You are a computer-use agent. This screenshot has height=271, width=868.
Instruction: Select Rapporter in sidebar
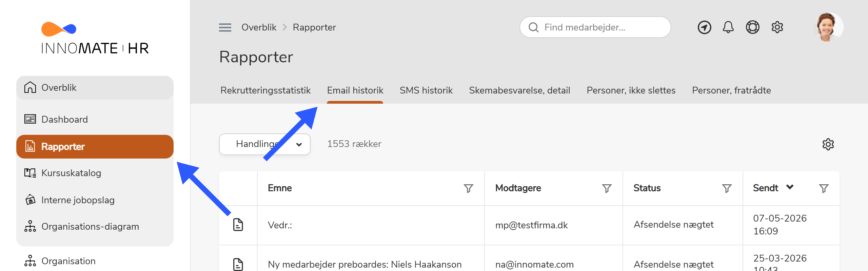95,147
